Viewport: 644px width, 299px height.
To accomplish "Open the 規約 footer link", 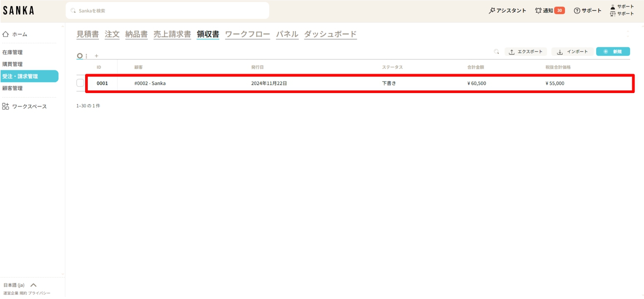I will coord(23,293).
